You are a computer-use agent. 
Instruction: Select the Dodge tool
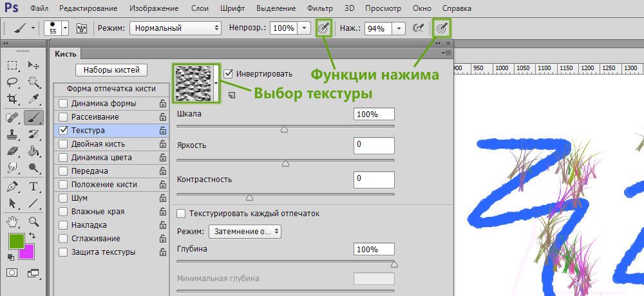[x=33, y=167]
